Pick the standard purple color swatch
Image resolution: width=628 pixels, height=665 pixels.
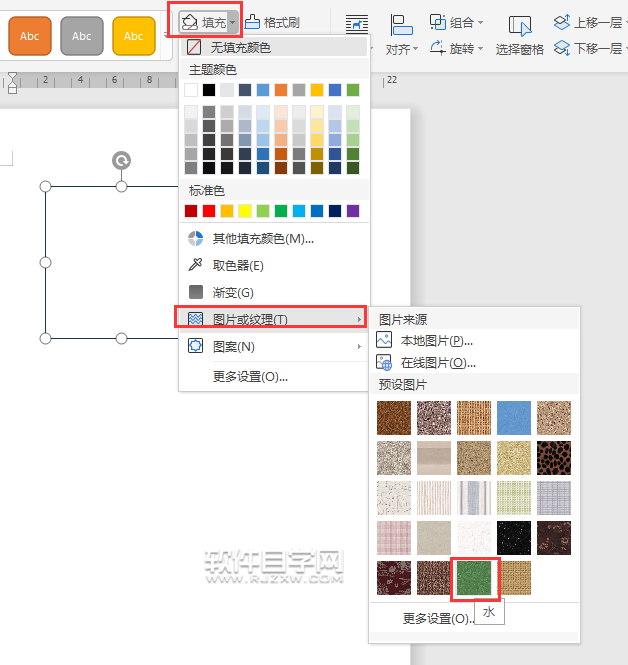[x=353, y=211]
